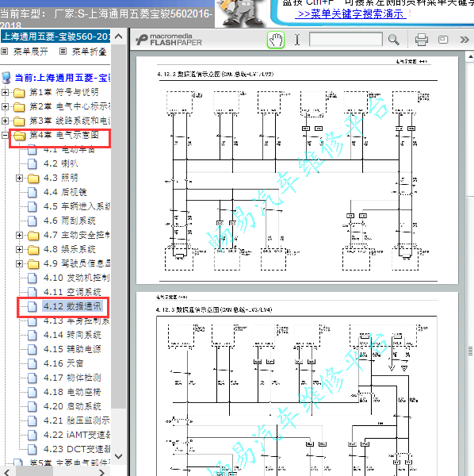Expand 第3章 线路系统 plus box
The image size is (474, 476).
pos(5,121)
